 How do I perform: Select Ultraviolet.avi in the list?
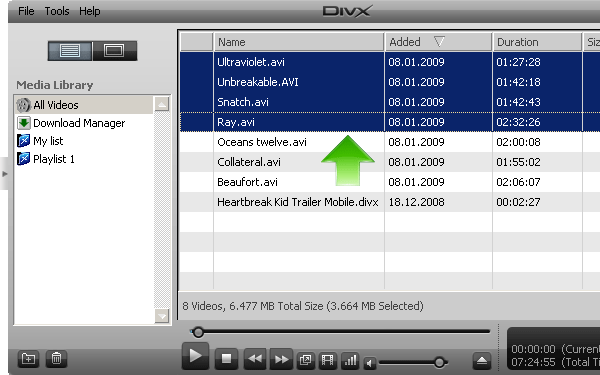coord(251,62)
